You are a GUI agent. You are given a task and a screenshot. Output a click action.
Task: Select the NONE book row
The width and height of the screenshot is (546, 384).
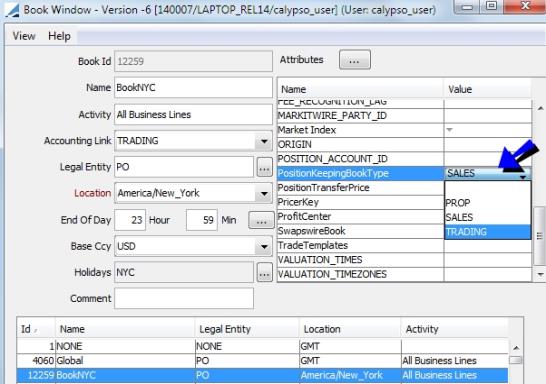coord(263,346)
